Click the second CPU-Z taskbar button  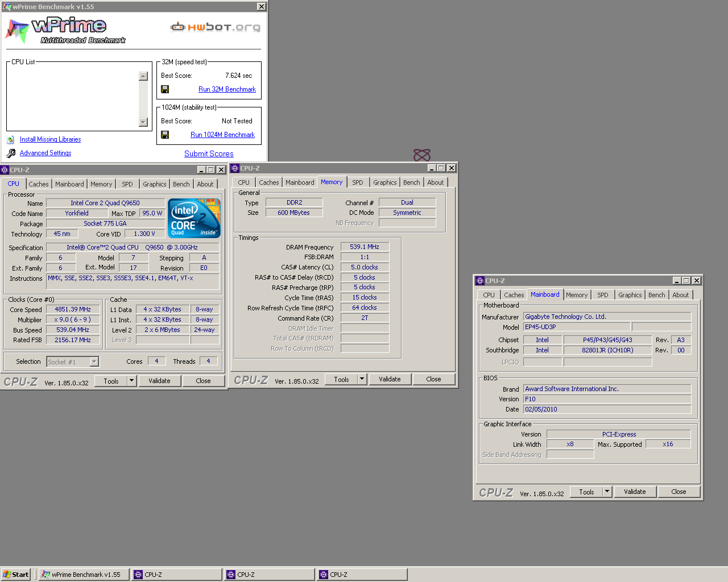(270, 575)
